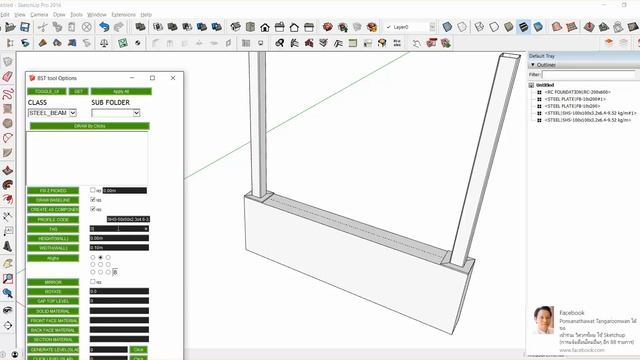Open the TAG field dropdown arrow
640x360 pixels.
tap(146, 229)
